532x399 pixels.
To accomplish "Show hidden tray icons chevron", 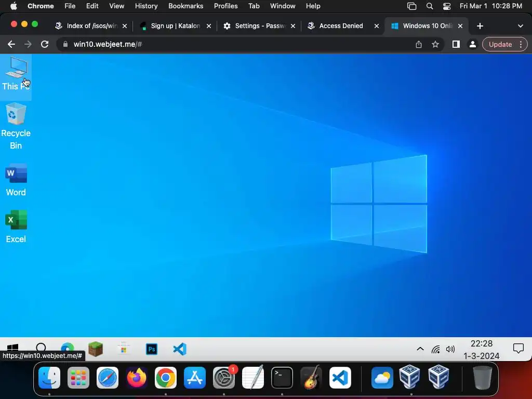I will click(420, 349).
